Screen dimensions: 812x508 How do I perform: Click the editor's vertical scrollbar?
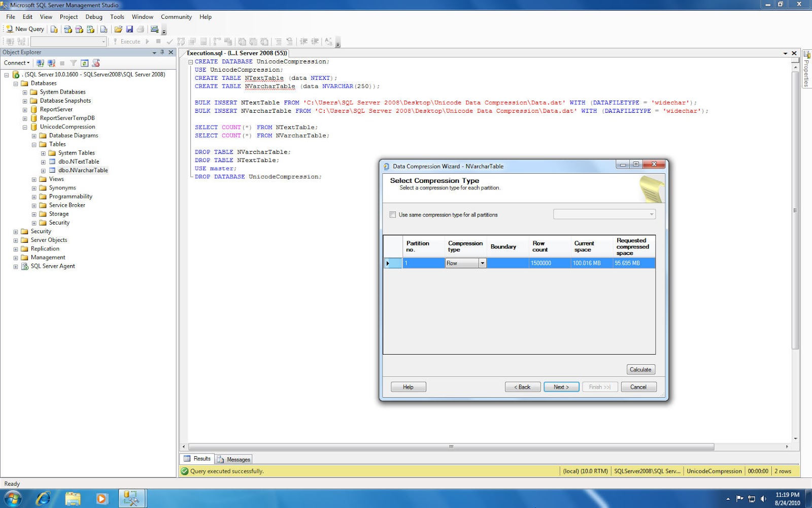(x=795, y=210)
